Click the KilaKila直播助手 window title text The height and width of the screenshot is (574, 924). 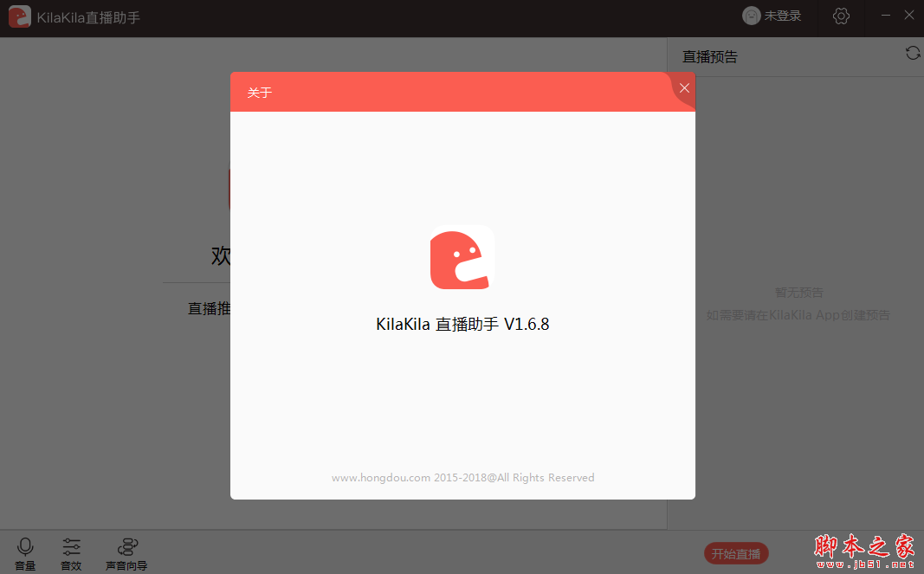(85, 16)
